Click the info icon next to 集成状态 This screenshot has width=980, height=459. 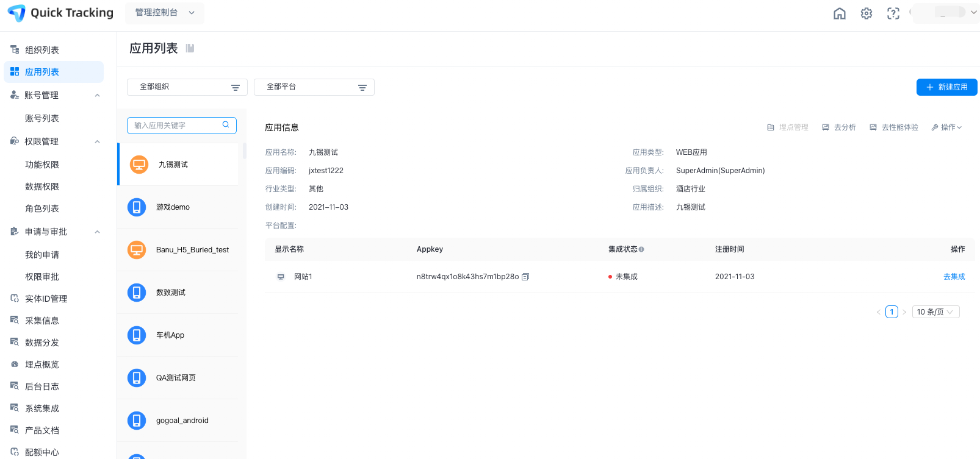641,249
